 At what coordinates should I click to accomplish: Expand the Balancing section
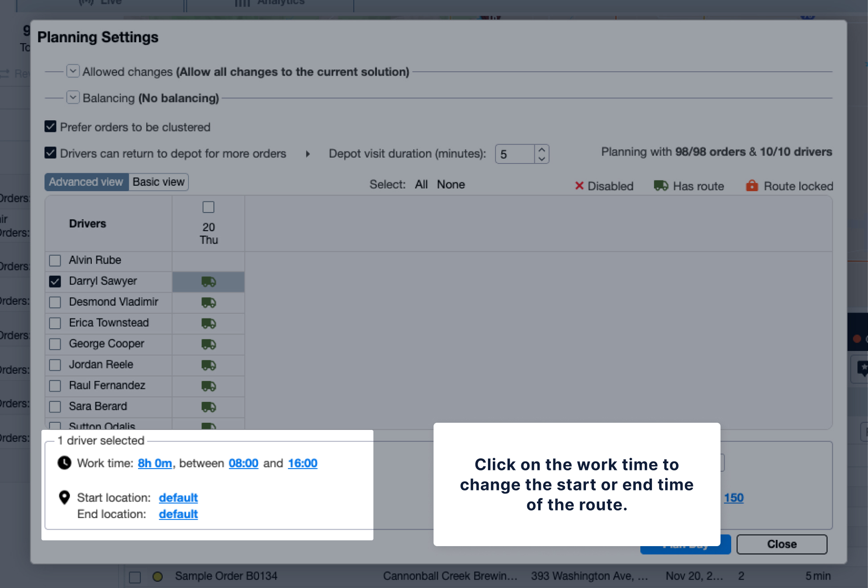tap(73, 98)
